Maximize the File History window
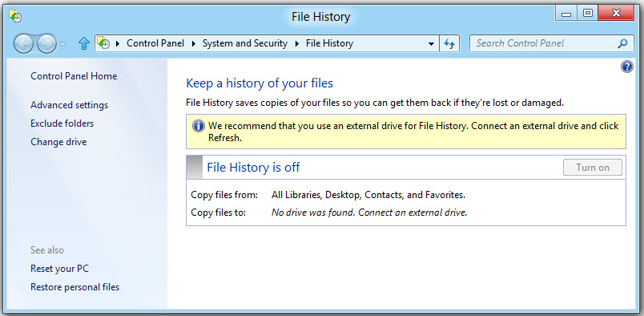This screenshot has height=316, width=644. [x=588, y=14]
